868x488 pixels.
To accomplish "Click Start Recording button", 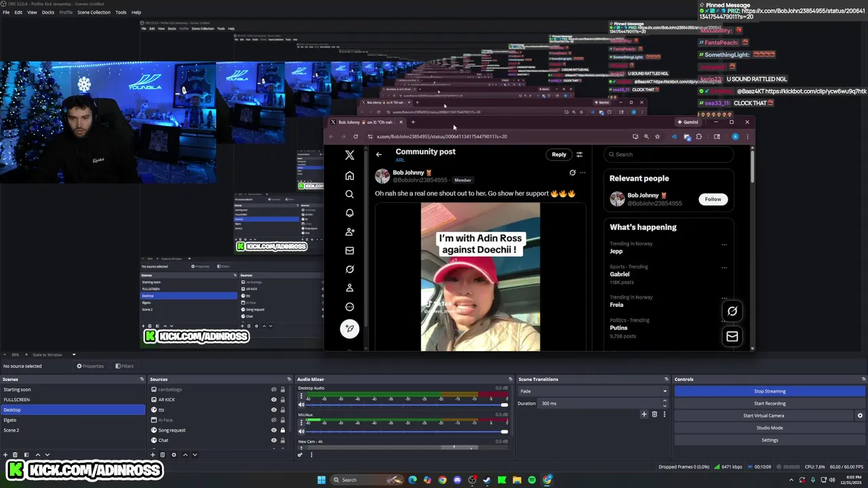I will [x=770, y=403].
